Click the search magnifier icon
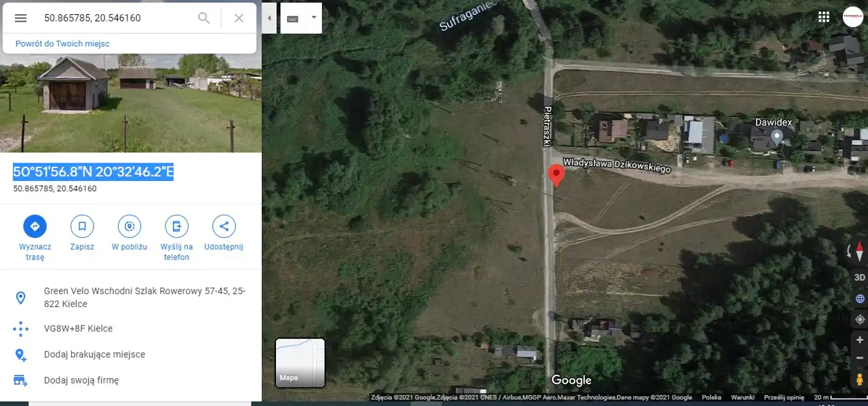Viewport: 868px width, 406px height. 203,18
